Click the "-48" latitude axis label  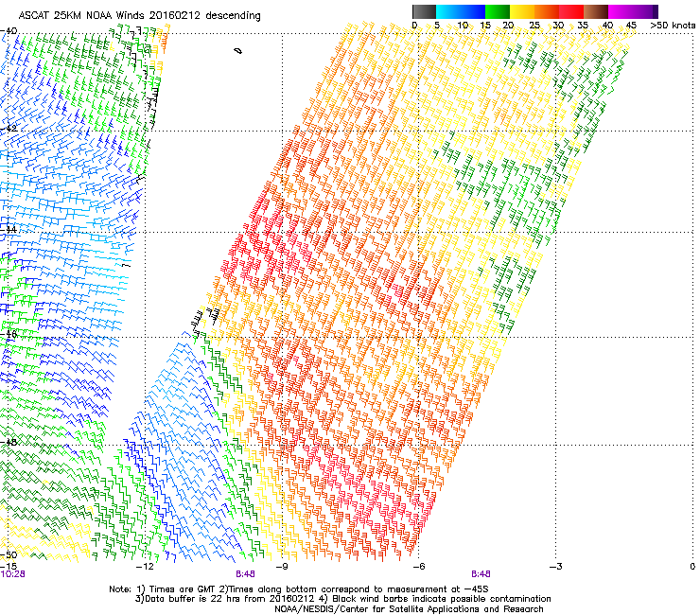coord(9,442)
